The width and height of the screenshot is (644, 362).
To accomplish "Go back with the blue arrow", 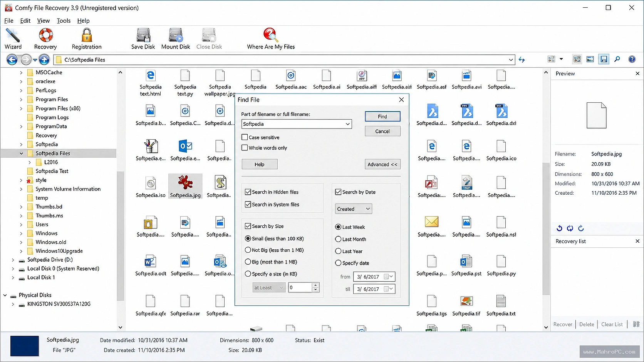I will (x=12, y=60).
